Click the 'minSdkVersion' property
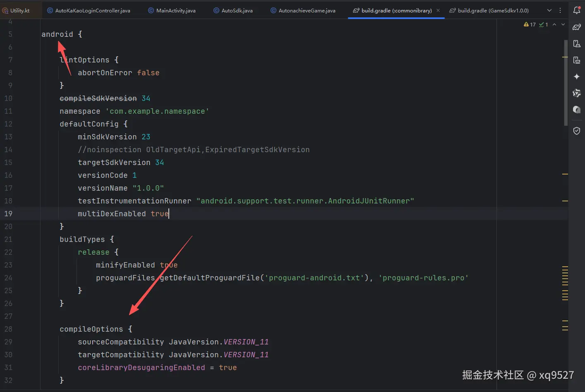 click(107, 137)
